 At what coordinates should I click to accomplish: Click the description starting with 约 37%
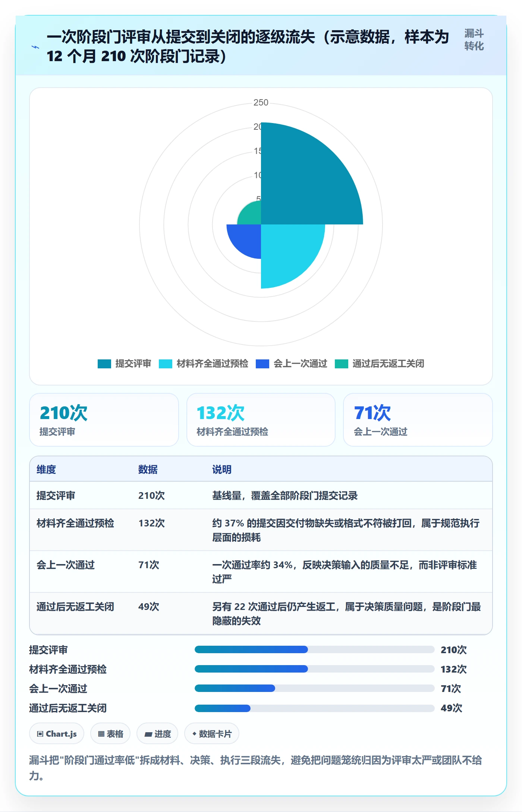346,530
